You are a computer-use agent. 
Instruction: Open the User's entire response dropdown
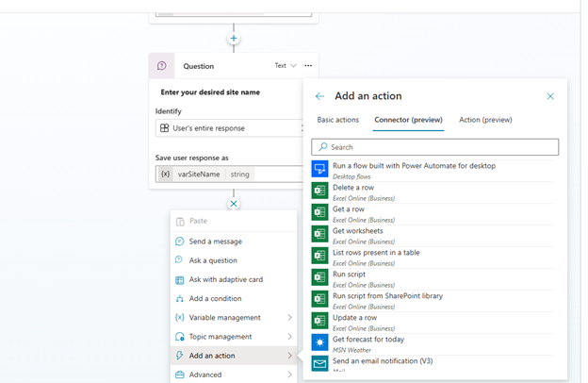coord(230,127)
